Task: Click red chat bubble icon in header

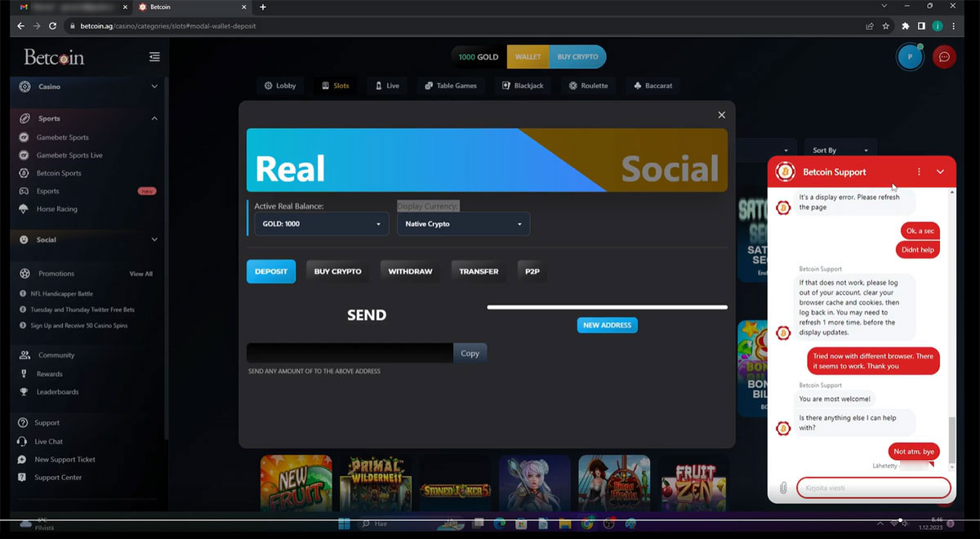Action: click(944, 56)
